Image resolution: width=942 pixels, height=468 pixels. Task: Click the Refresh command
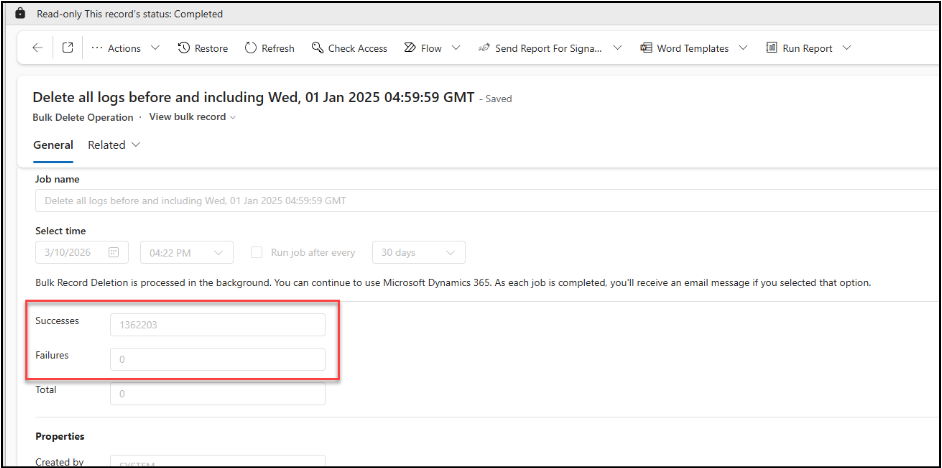pyautogui.click(x=269, y=48)
